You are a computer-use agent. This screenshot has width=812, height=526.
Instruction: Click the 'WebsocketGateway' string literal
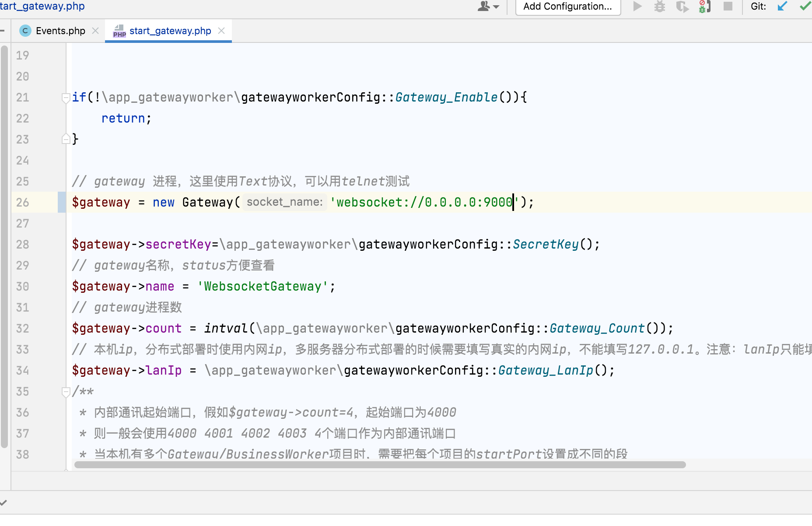pyautogui.click(x=262, y=286)
